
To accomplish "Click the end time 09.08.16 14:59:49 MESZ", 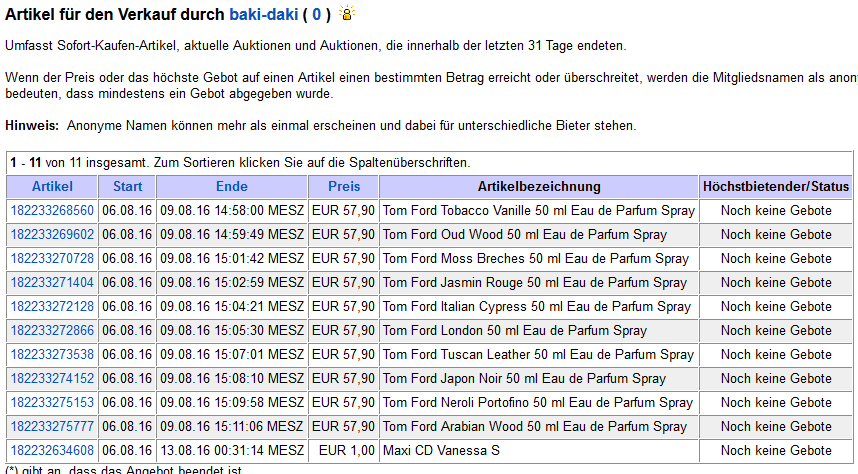I will click(232, 235).
